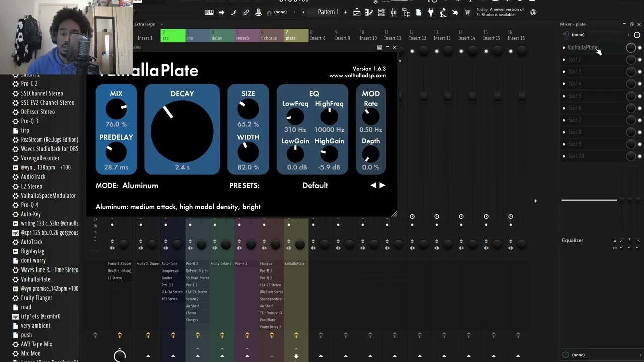Close the ValhallaPlate plugin window
This screenshot has width=644, height=362.
coord(394,47)
